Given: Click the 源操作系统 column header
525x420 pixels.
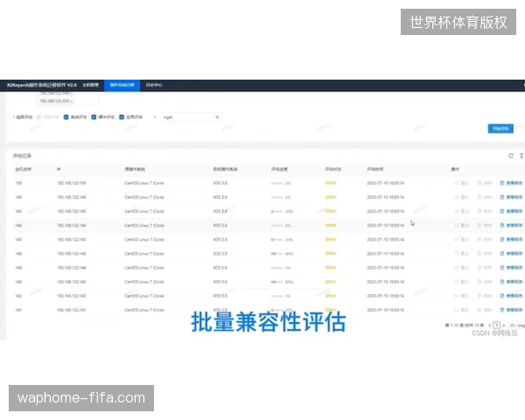Looking at the screenshot, I should (135, 169).
